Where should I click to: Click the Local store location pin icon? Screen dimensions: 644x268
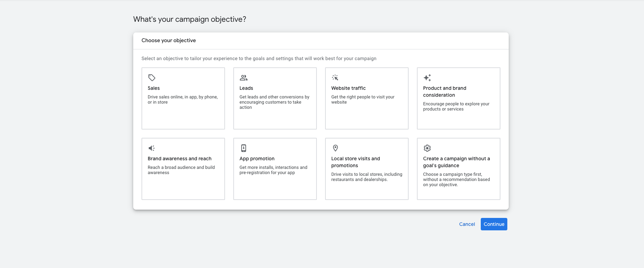(335, 148)
